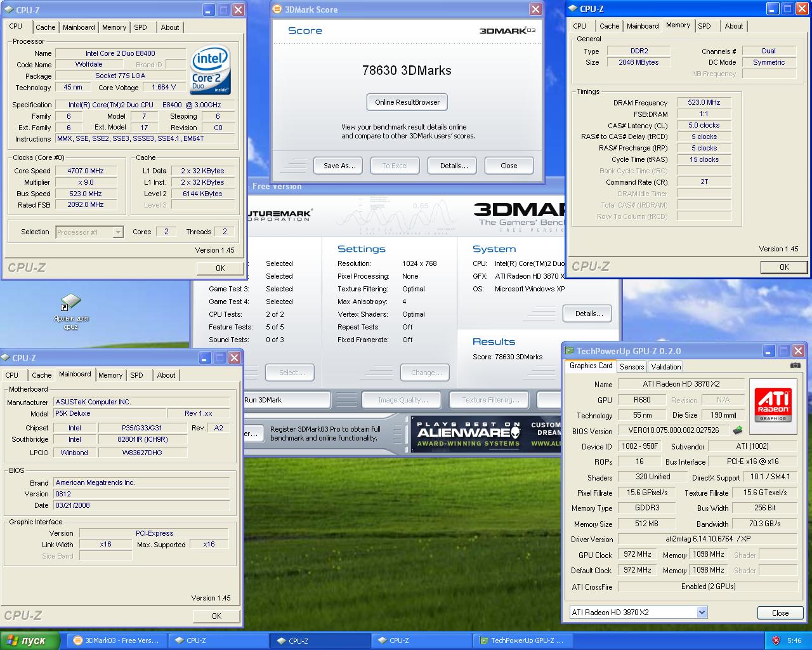Click Close button in GPU-Z window

click(780, 613)
